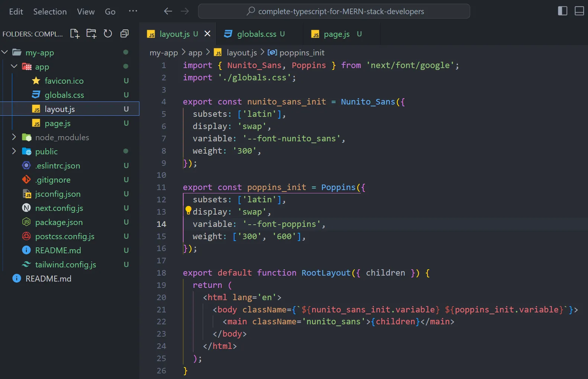The image size is (588, 379).
Task: Collapse all folders in explorer
Action: (125, 34)
